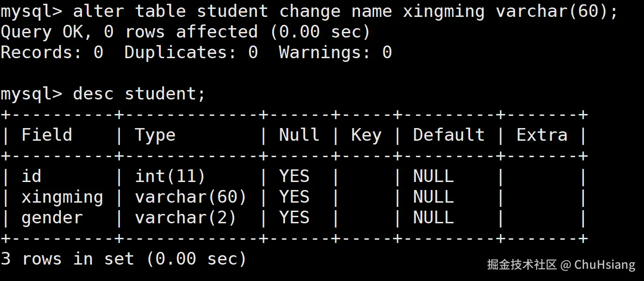
Task: Click the 'Warnings: 0' text
Action: pyautogui.click(x=335, y=53)
